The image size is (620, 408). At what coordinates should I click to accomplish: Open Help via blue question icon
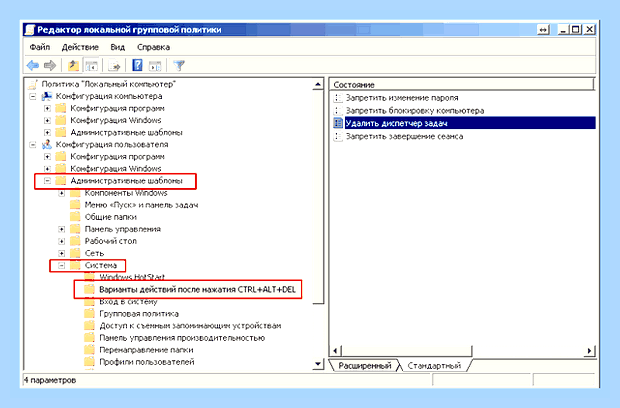[x=137, y=65]
